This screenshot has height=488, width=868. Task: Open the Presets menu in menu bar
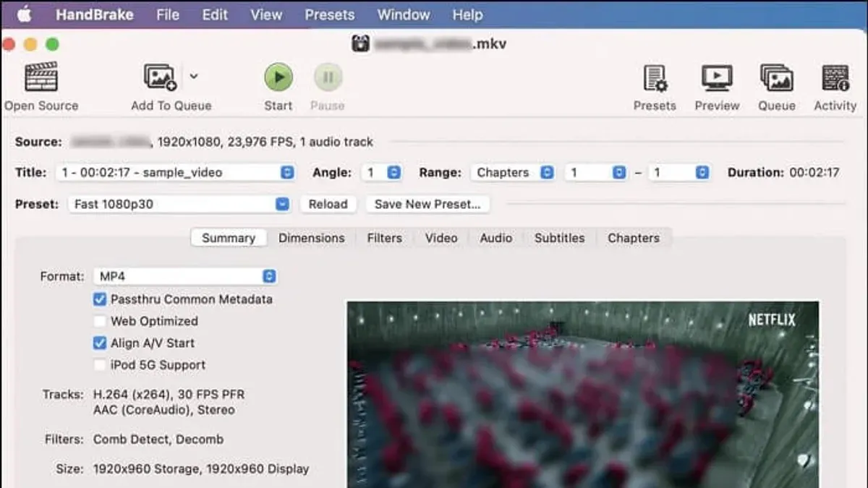(330, 14)
